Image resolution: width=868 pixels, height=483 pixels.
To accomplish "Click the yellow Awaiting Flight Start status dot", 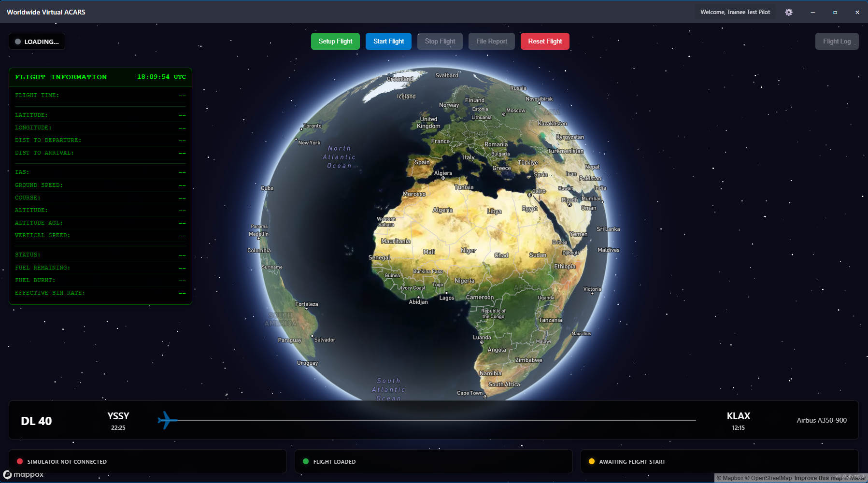I will 592,461.
